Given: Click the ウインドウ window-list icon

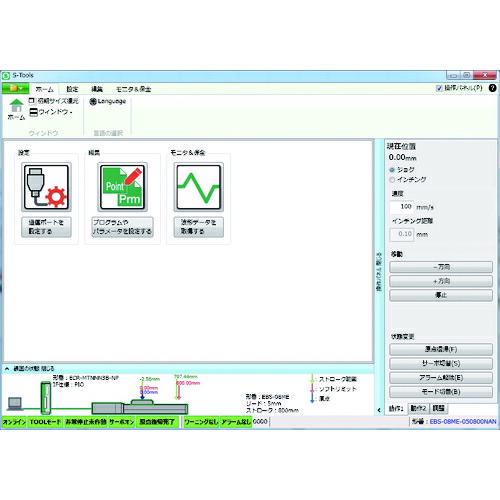Looking at the screenshot, I should tap(33, 112).
